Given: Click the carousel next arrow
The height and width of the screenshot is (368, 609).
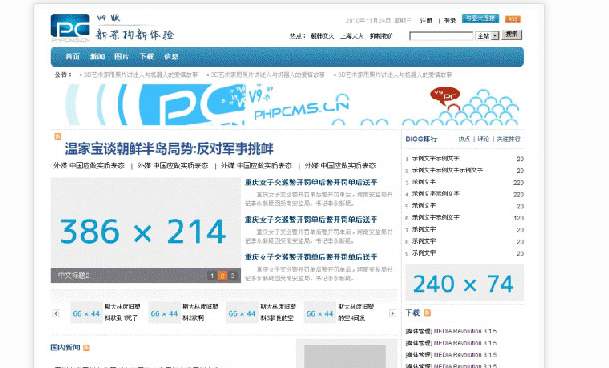Looking at the screenshot, I should tap(392, 313).
